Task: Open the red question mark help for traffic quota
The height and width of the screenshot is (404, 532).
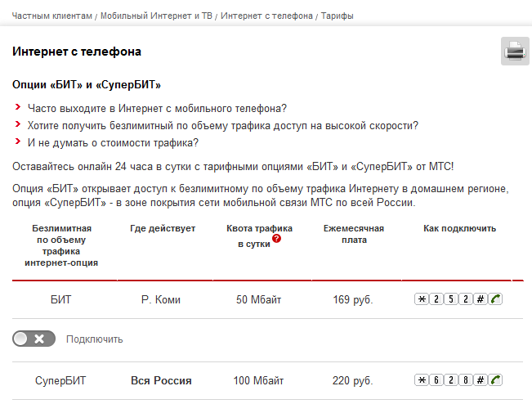Action: 276,239
